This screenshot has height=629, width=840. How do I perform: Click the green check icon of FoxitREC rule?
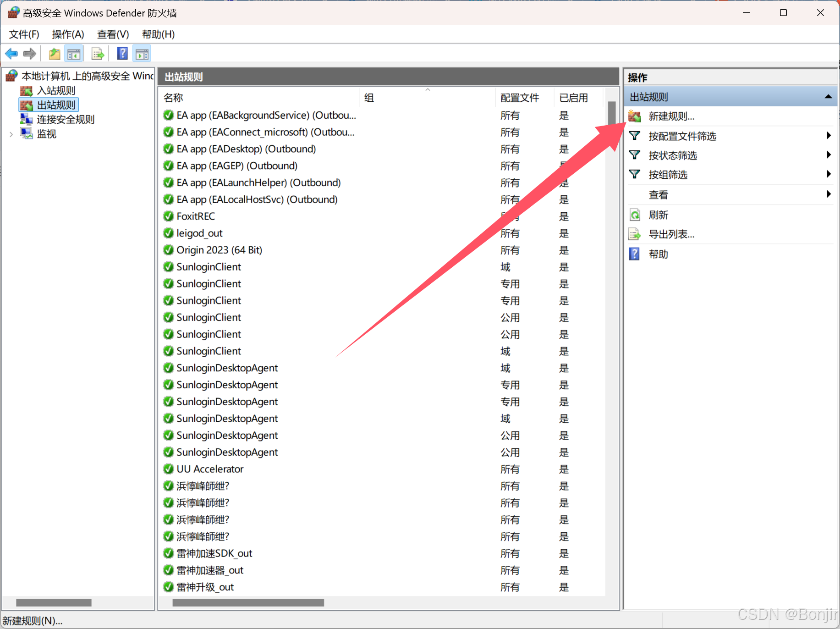tap(169, 216)
